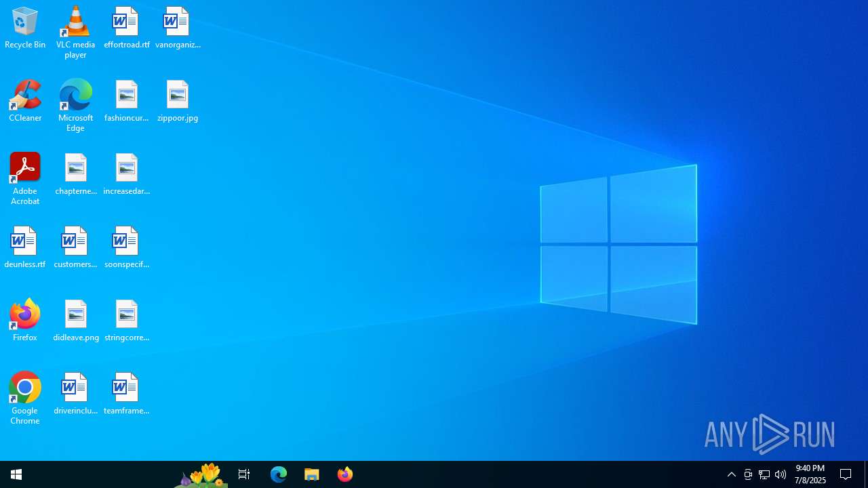The image size is (868, 488).
Task: Open the Meet Now tray icon
Action: 748,474
